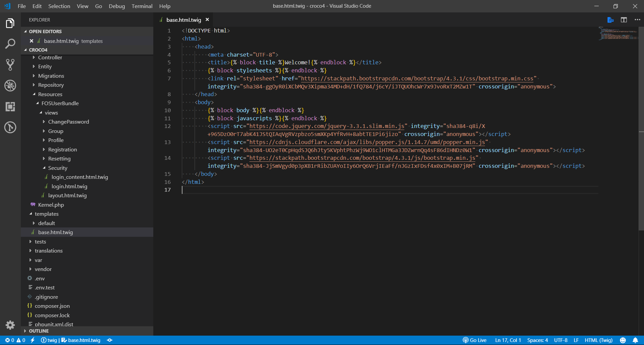Open the Bootstrap CSS stylesheet link
This screenshot has height=345, width=644.
coord(417,78)
